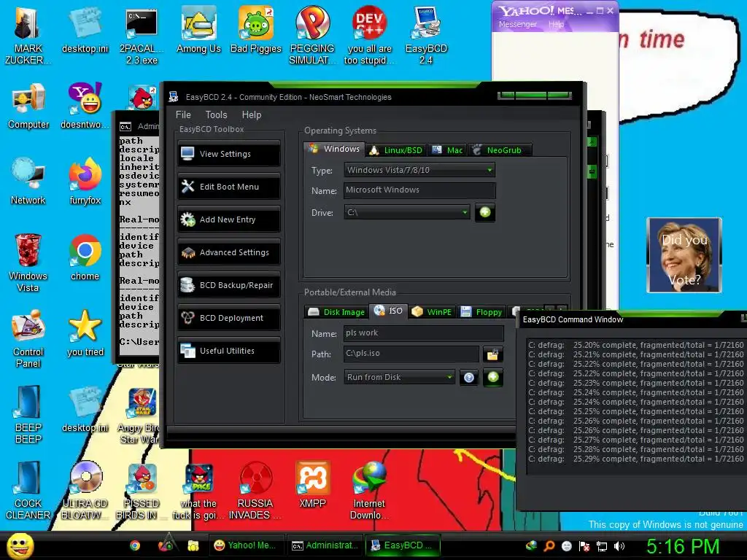Open Messenger menu in Yahoo Messenger window

pos(517,24)
